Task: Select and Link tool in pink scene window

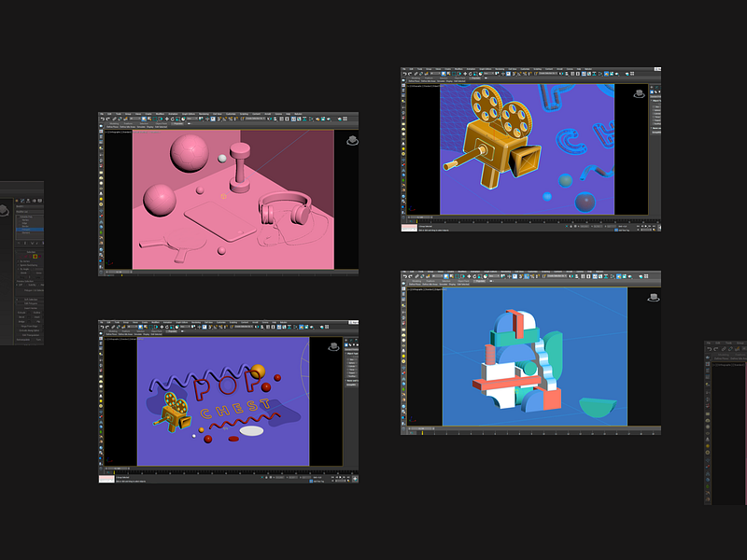Action: (114, 119)
